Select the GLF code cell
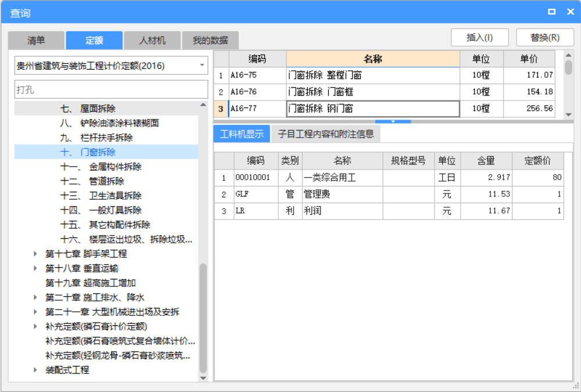 point(256,194)
